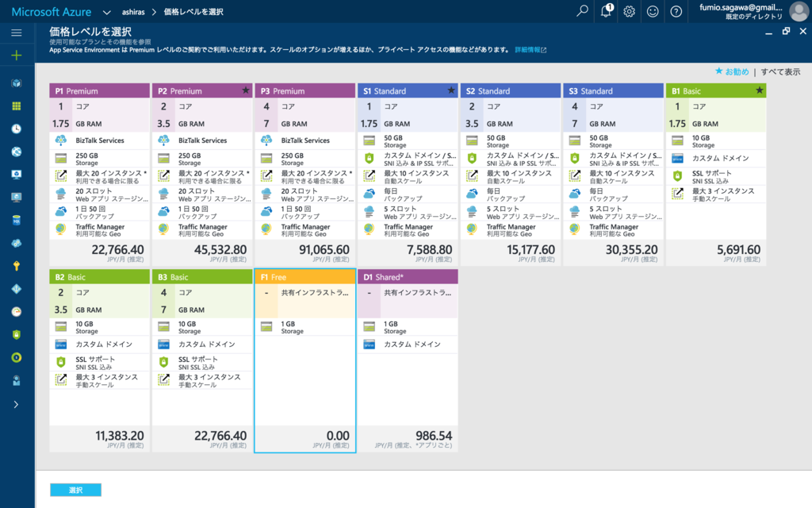Viewport: 812px width, 508px height.
Task: Open Monitor gauge icon in sidebar
Action: (x=17, y=311)
